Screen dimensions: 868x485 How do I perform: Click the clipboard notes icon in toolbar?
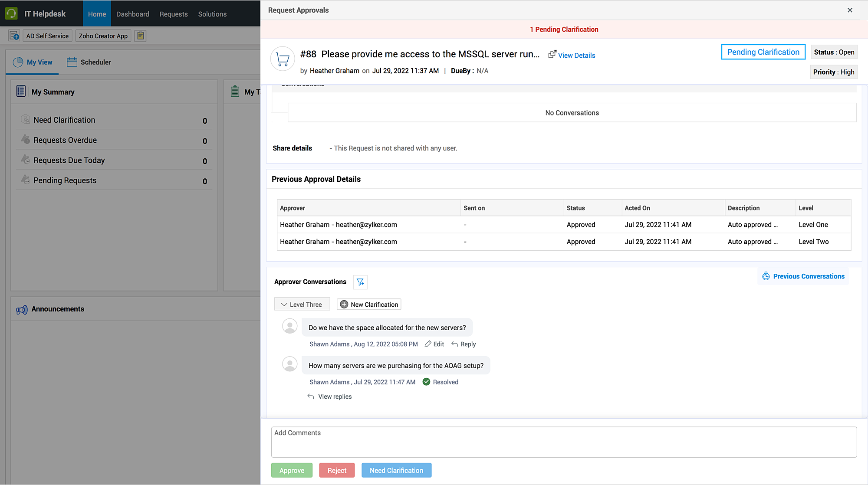(x=140, y=36)
